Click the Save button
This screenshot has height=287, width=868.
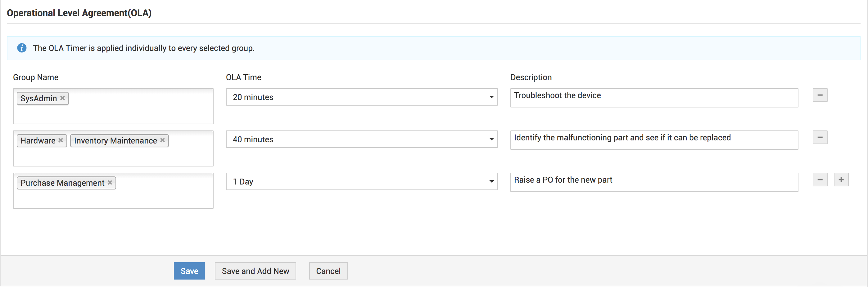pos(189,271)
